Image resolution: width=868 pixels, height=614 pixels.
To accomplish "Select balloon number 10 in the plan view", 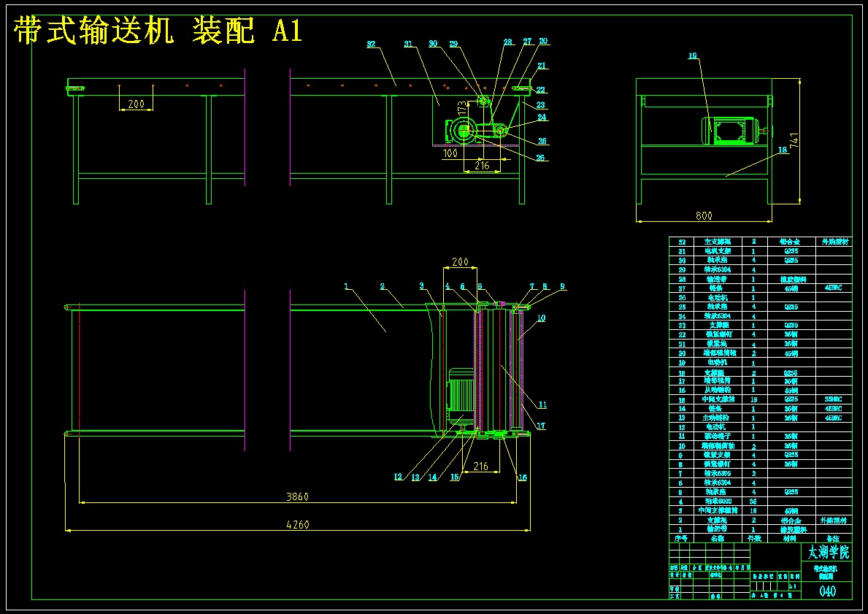I will pos(542,318).
